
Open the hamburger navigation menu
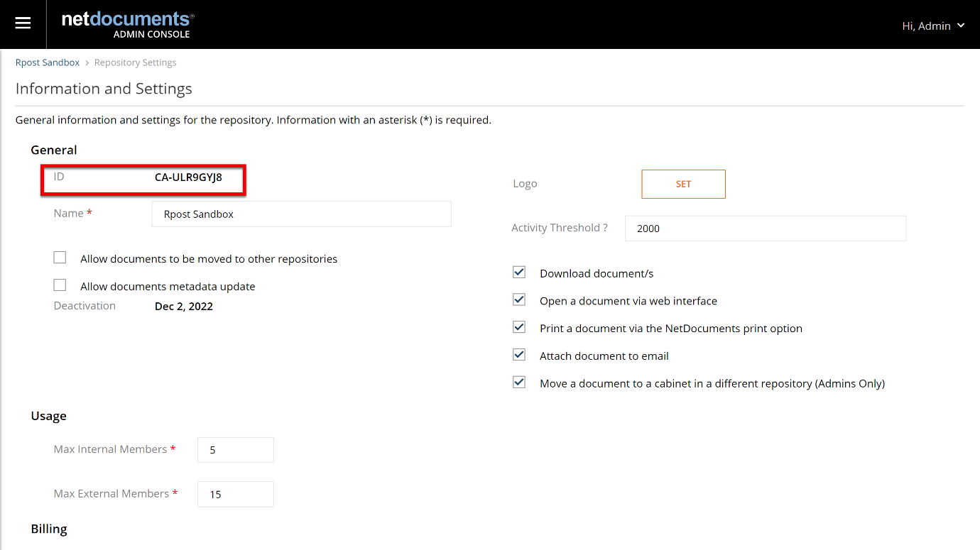pyautogui.click(x=23, y=23)
